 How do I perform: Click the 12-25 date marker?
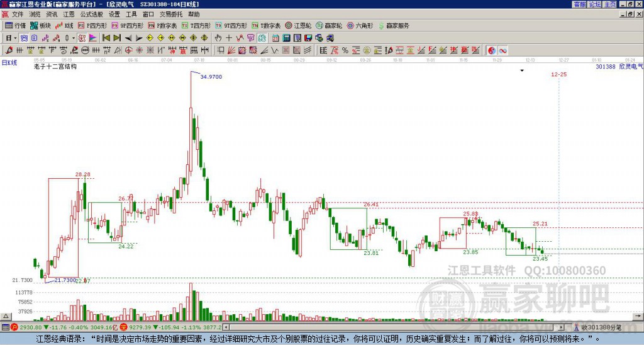[558, 74]
